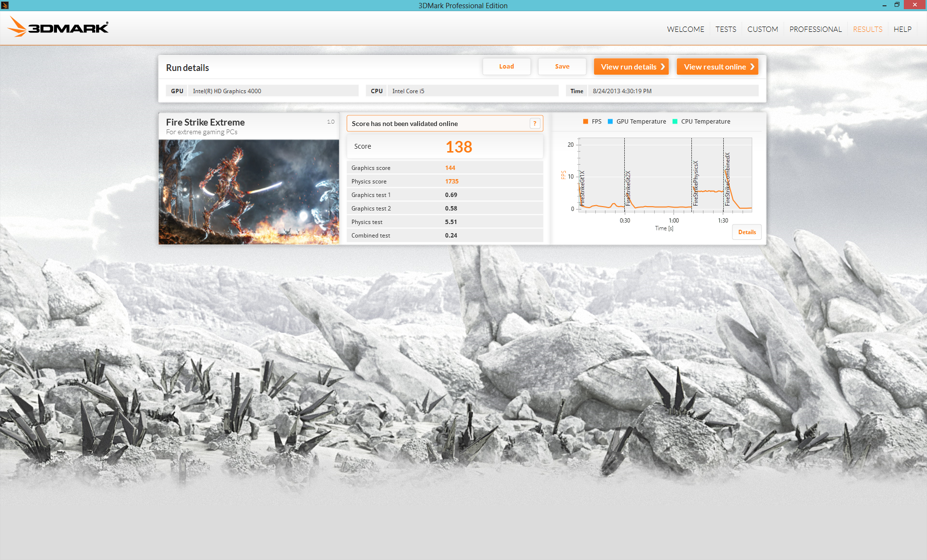This screenshot has height=560, width=927.
Task: Minimize the 3DMark window
Action: (x=884, y=5)
